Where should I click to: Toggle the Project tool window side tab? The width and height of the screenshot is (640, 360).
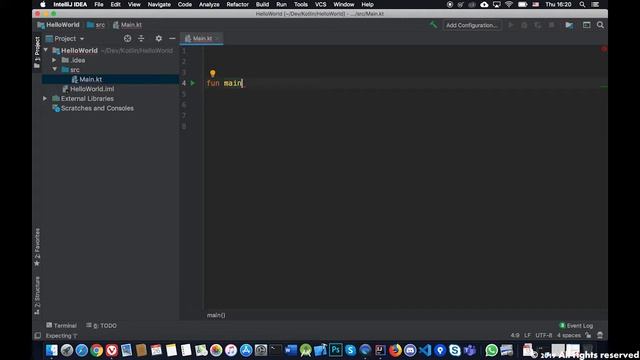pyautogui.click(x=37, y=52)
